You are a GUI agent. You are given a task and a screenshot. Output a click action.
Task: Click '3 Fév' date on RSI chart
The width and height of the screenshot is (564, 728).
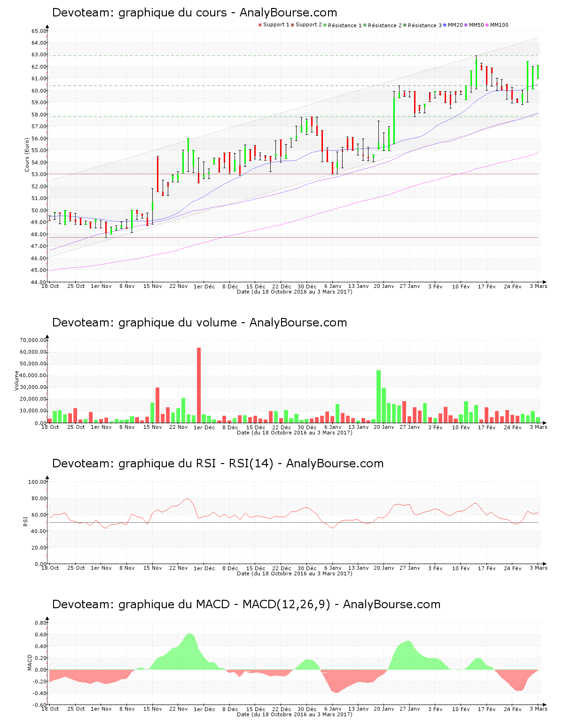tap(435, 568)
